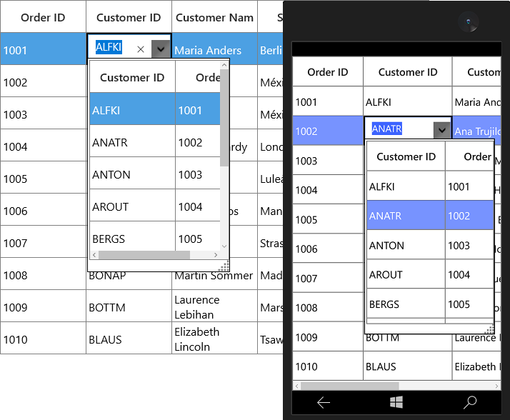Tap the phone's Search magnifier button
The height and width of the screenshot is (420, 510).
pyautogui.click(x=470, y=402)
